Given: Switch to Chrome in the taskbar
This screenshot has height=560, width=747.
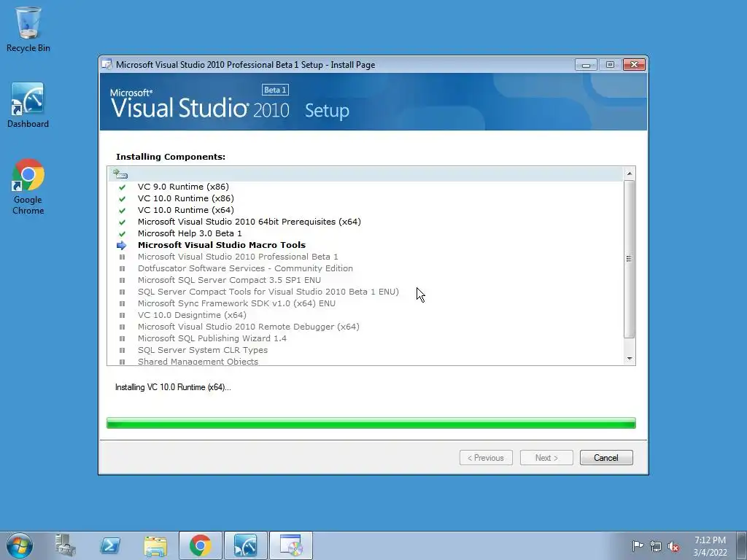Looking at the screenshot, I should click(x=200, y=545).
